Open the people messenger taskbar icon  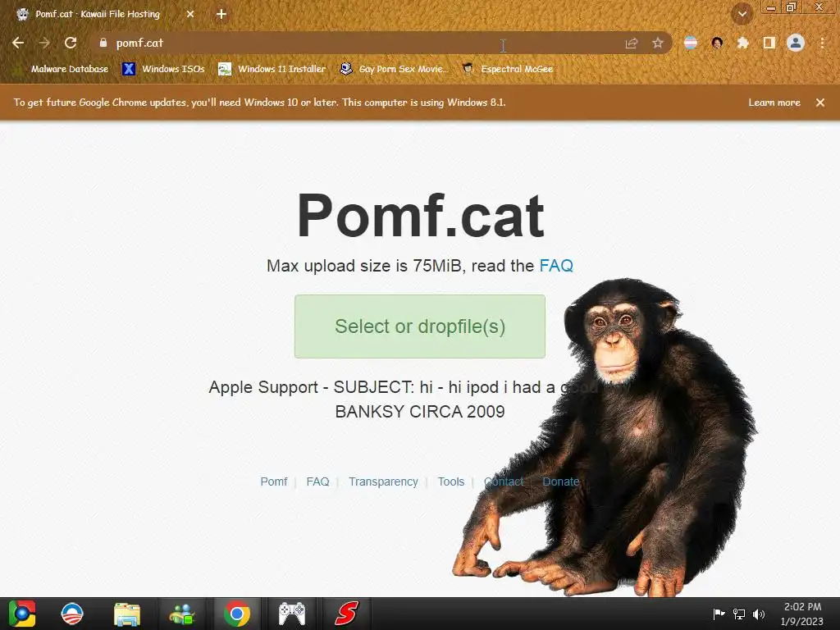tap(182, 614)
